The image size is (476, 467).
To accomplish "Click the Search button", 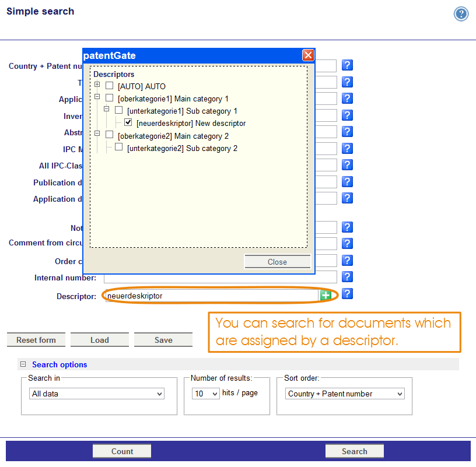I will (x=354, y=451).
